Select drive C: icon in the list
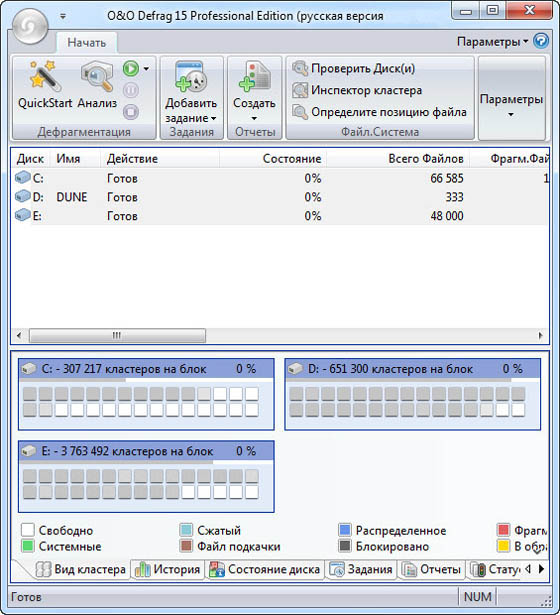This screenshot has height=615, width=560. coord(23,178)
